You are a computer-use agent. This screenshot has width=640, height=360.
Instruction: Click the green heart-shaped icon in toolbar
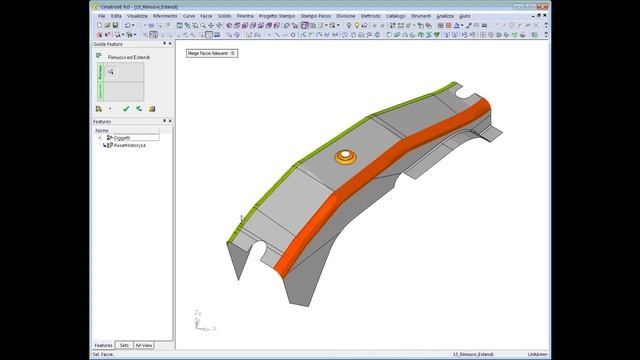437,35
